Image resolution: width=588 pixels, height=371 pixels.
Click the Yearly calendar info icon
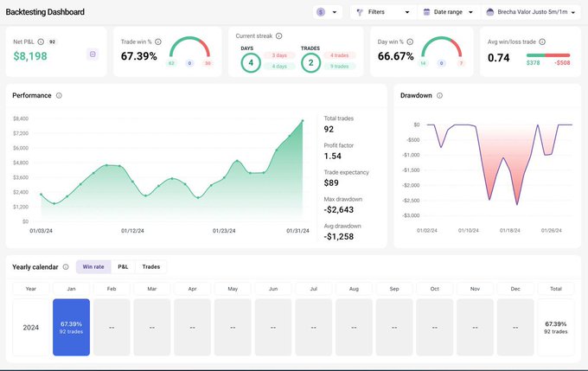pos(66,267)
